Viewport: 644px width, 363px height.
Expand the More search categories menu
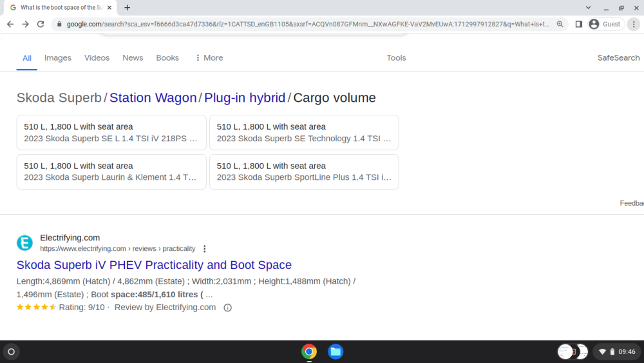209,58
